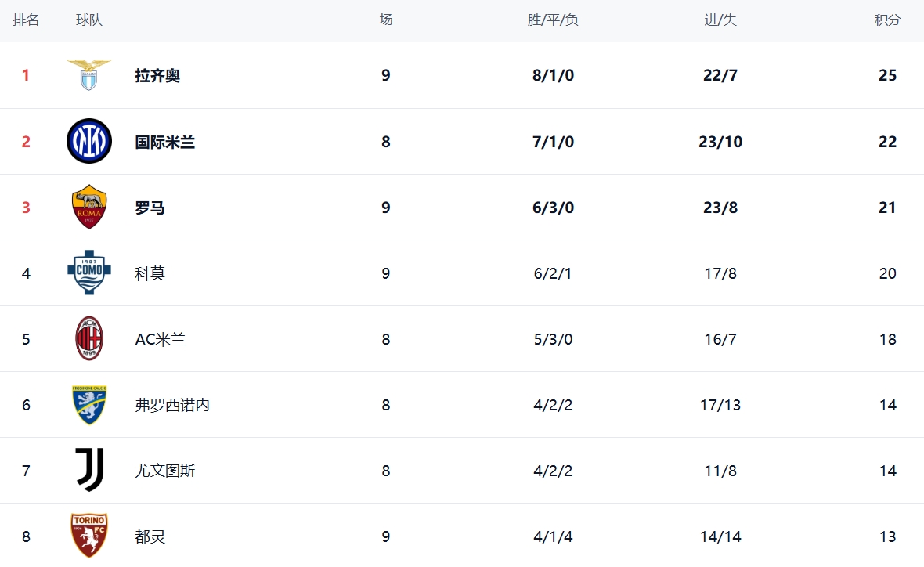
Task: Click the Como 1907 badge
Action: point(89,273)
